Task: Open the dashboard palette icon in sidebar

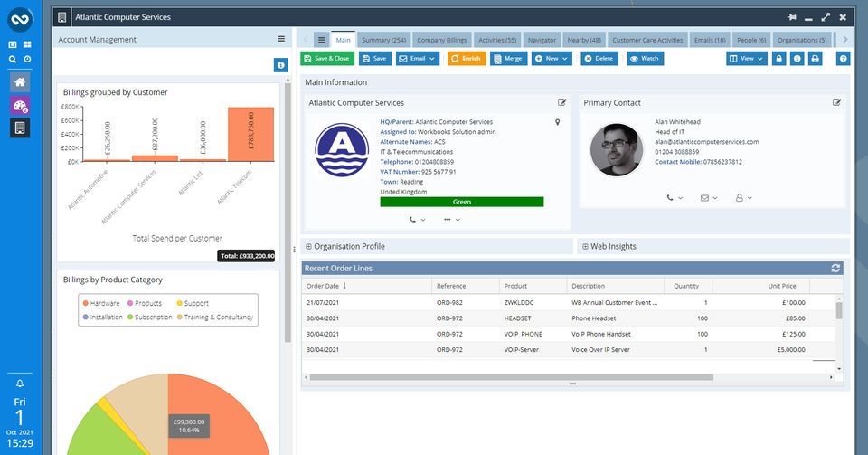Action: point(20,105)
